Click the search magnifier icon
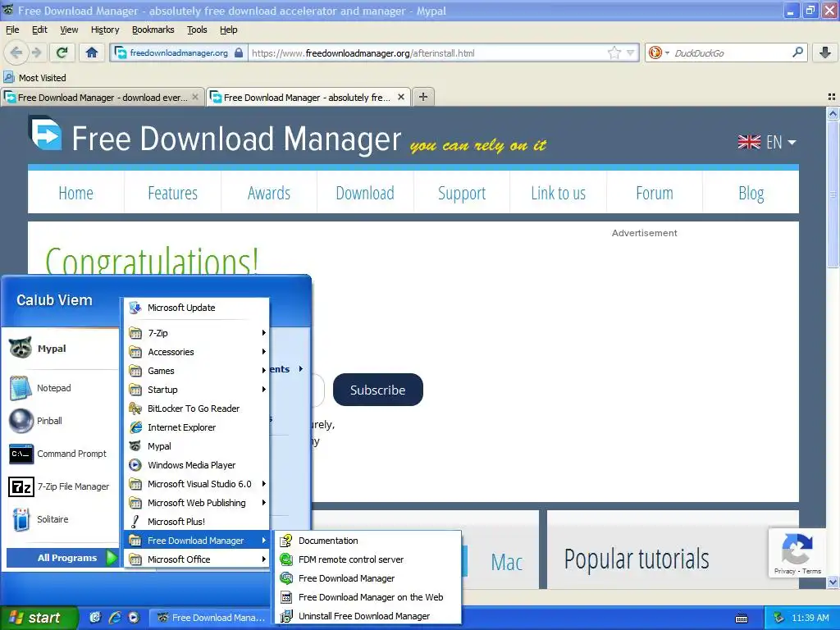Image resolution: width=840 pixels, height=630 pixels. click(797, 52)
